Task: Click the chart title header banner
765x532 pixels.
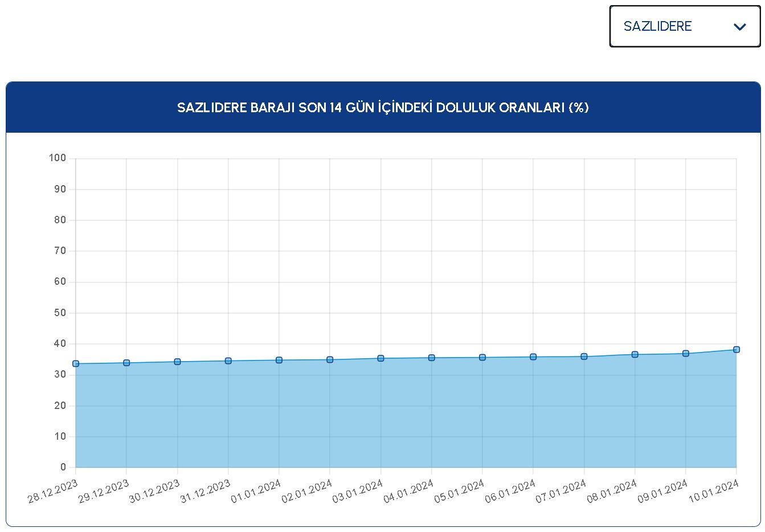Action: pos(383,108)
